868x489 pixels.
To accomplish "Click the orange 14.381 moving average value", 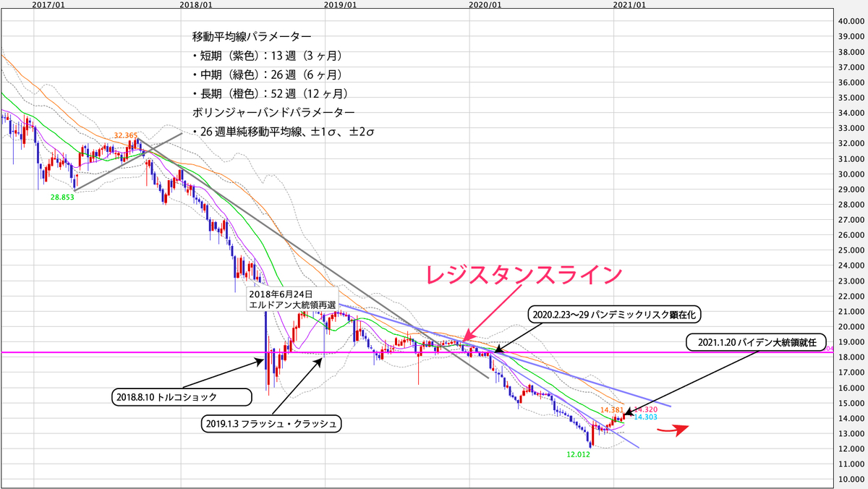I will 613,409.
